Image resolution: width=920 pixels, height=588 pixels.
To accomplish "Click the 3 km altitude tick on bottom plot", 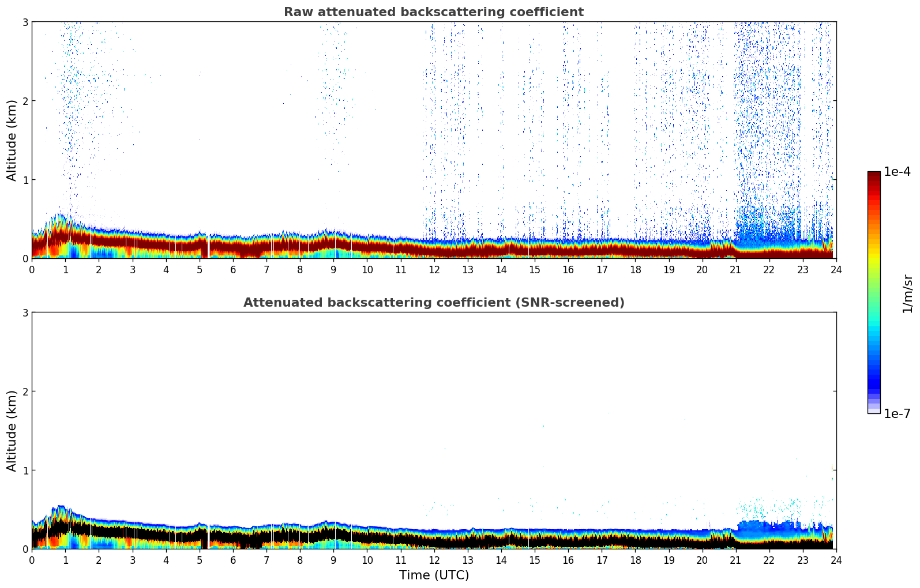I will tap(25, 312).
